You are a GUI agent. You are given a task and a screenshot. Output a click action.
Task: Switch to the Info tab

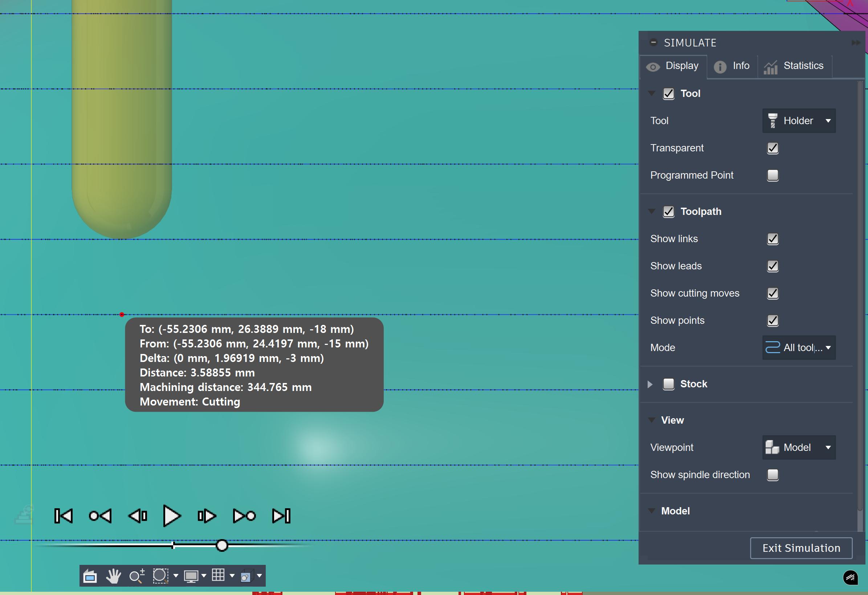click(x=732, y=66)
